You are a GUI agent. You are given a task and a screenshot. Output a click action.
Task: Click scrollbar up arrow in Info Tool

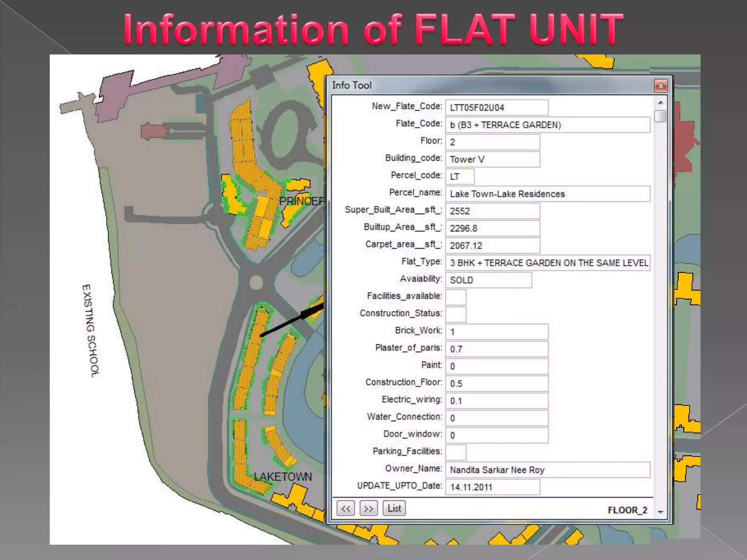[x=661, y=103]
